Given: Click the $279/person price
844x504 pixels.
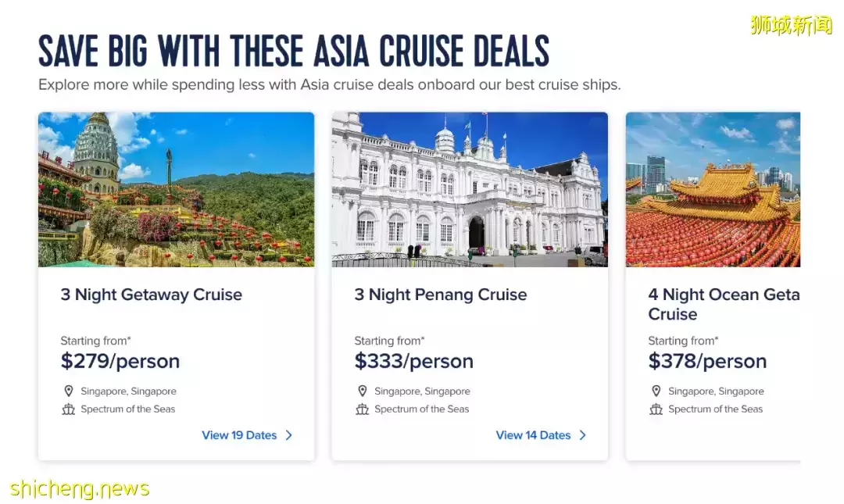Looking at the screenshot, I should (120, 361).
